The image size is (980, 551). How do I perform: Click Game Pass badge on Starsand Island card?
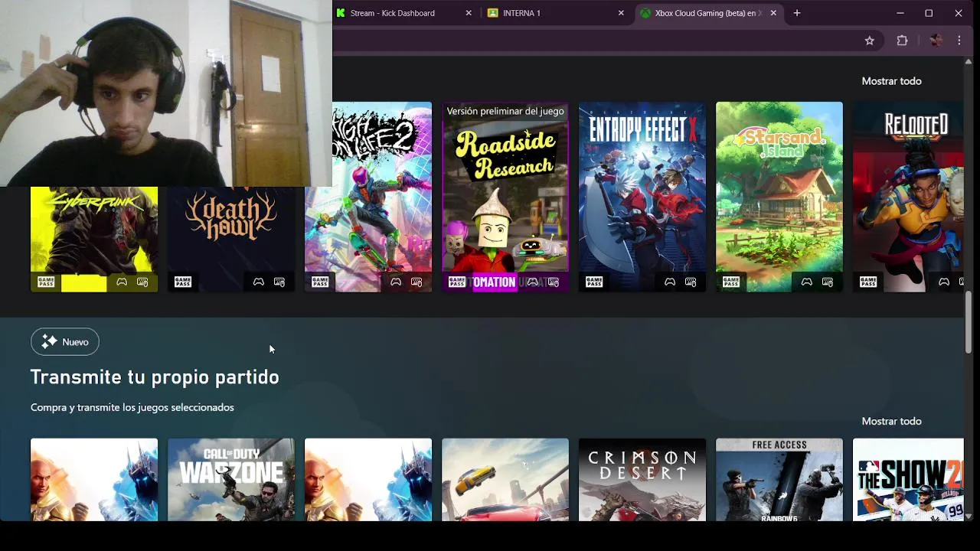point(731,282)
